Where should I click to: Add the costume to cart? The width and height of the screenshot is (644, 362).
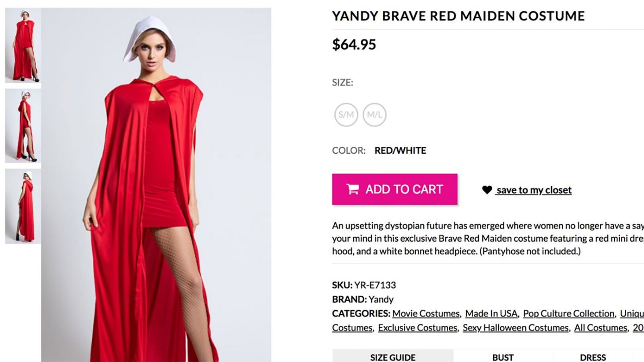click(x=394, y=189)
